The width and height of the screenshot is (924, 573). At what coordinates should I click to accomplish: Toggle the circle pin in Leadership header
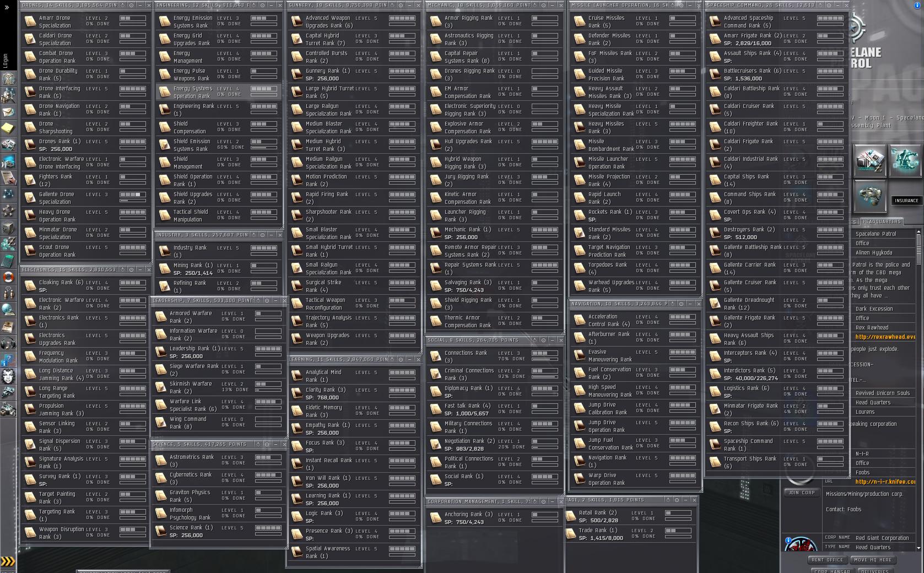[x=267, y=300]
